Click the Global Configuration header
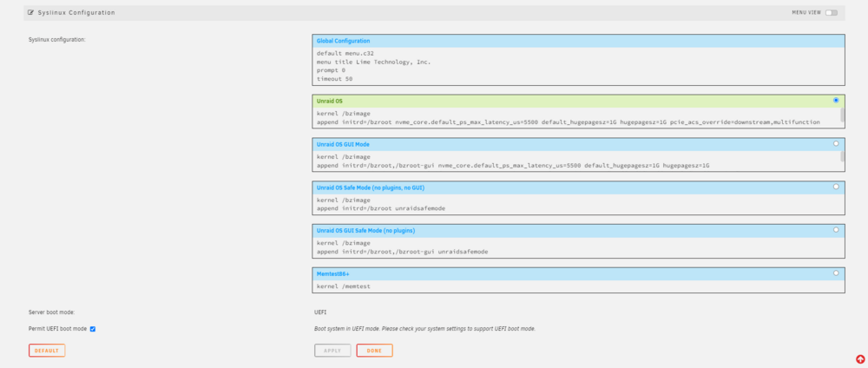 click(x=578, y=41)
